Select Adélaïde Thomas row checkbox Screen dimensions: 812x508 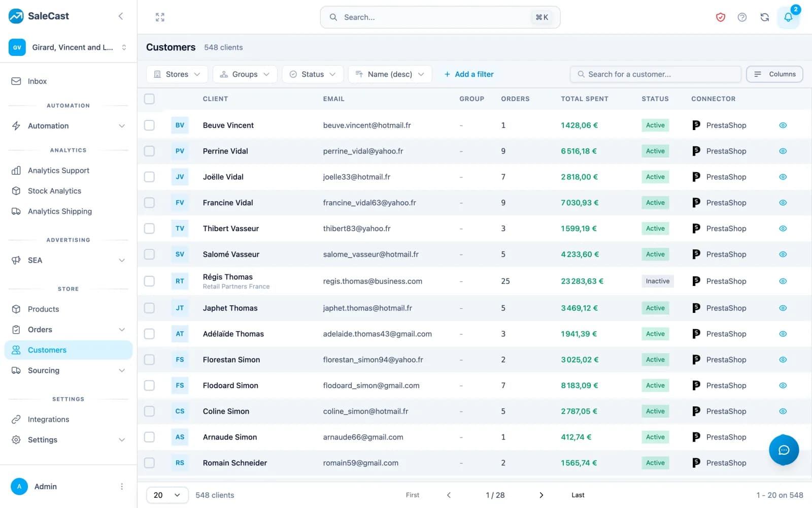click(x=149, y=334)
